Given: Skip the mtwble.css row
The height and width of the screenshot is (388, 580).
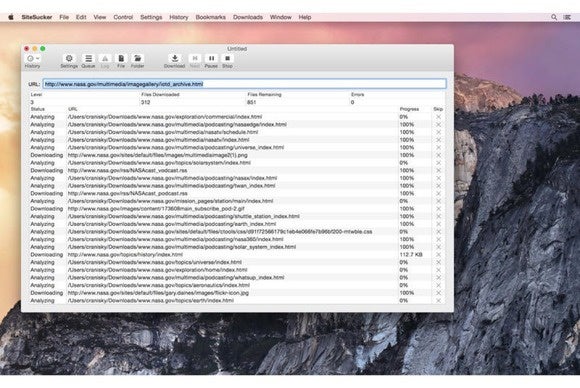Looking at the screenshot, I should (438, 232).
